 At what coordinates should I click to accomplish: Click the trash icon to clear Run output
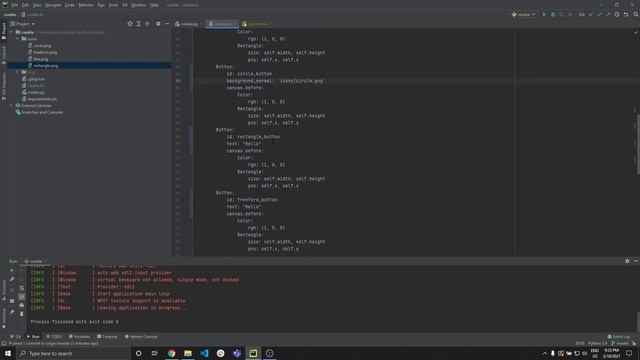(22, 314)
